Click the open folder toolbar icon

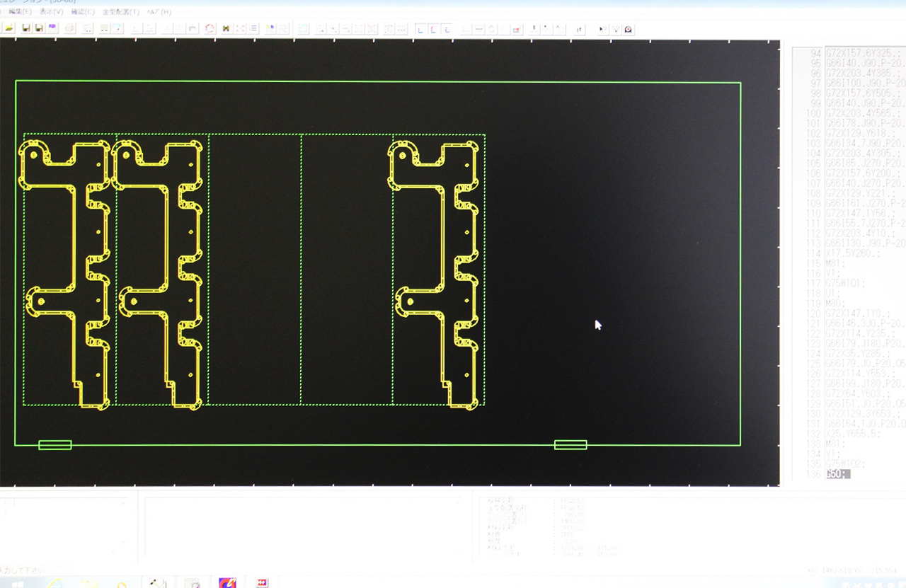click(9, 29)
